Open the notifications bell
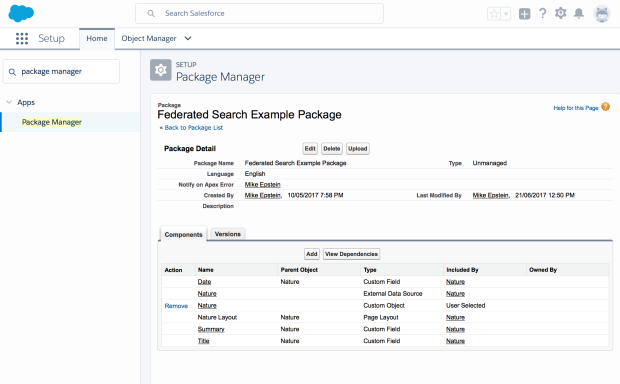The image size is (620, 384). pos(579,13)
